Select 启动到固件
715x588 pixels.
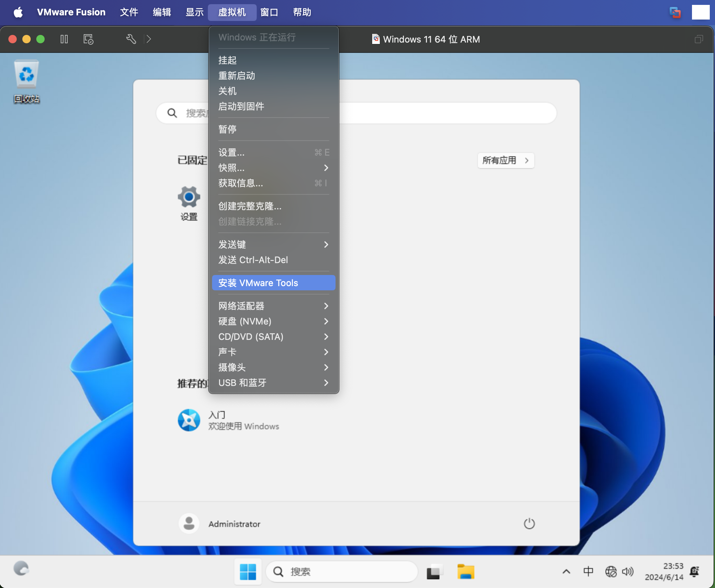(273, 106)
